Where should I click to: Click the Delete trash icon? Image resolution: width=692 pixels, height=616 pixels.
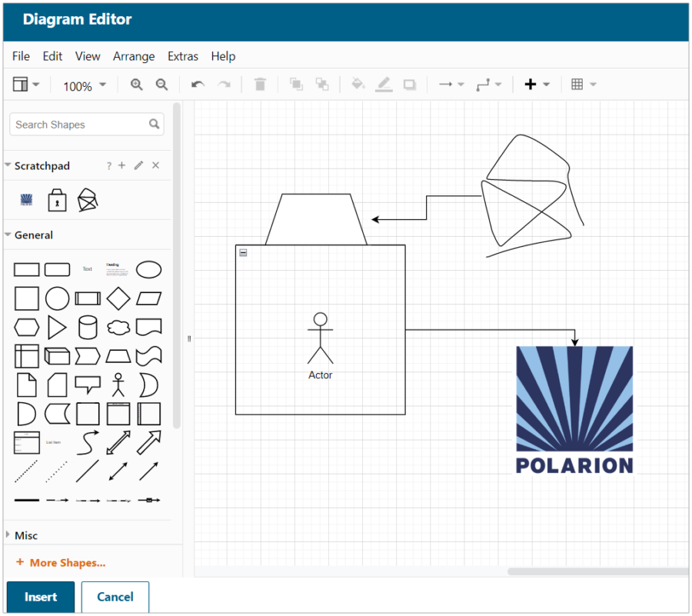260,84
